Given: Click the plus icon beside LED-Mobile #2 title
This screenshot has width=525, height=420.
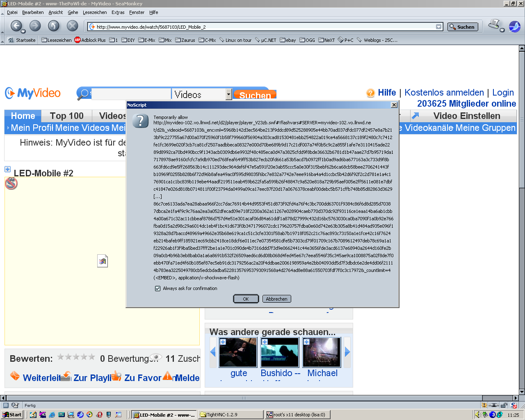Looking at the screenshot, I should 7,169.
